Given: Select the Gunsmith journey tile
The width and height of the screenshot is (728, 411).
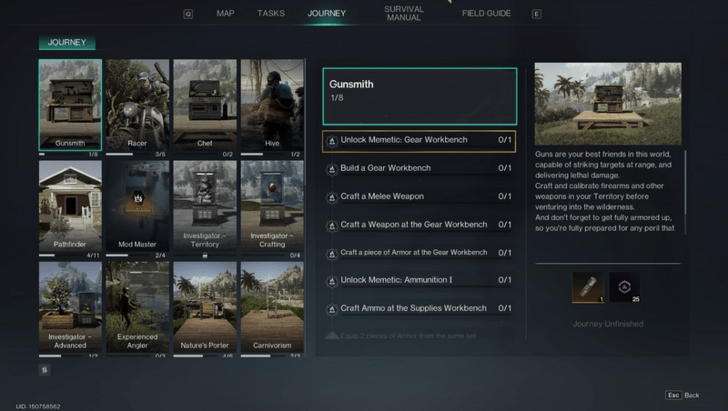Looking at the screenshot, I should (x=70, y=107).
